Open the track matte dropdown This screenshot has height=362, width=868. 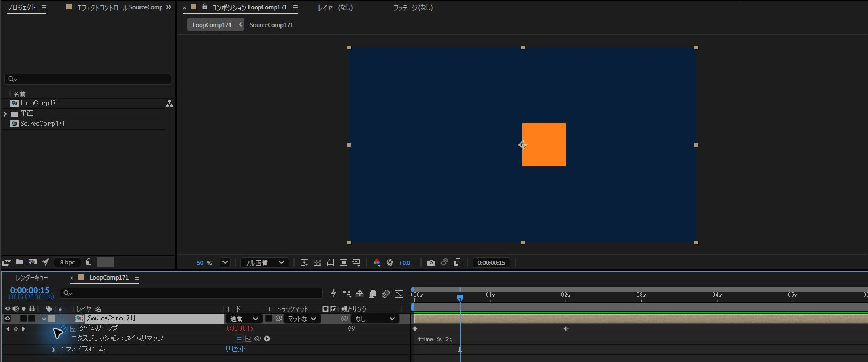pos(302,319)
